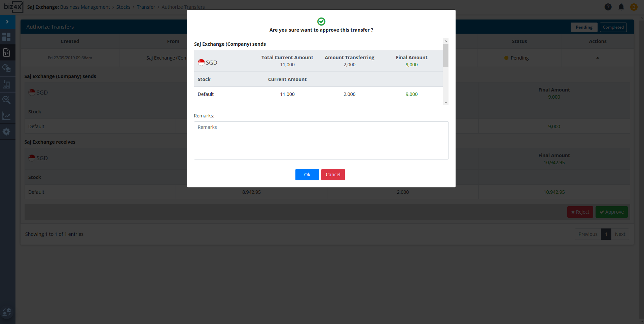644x324 pixels.
Task: Open the help question mark icon
Action: 608,7
